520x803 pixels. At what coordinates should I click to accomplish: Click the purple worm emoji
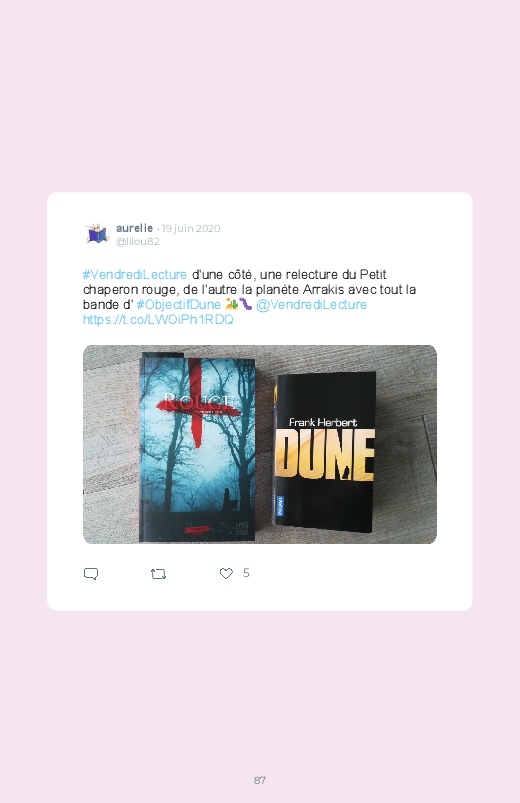(245, 304)
